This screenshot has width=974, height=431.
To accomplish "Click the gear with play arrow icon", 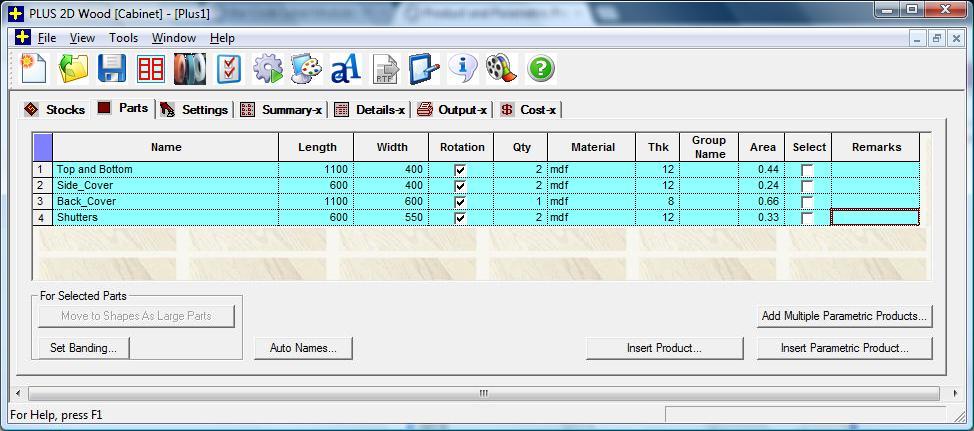I will (267, 69).
